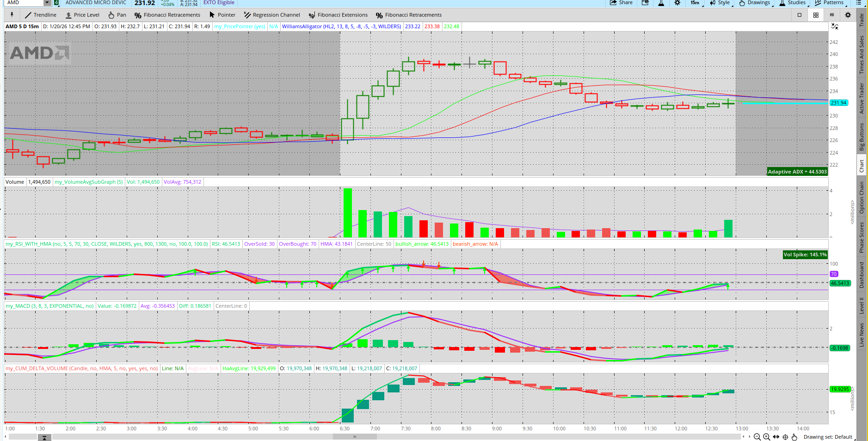Toggle the pin on drawing toolbar

12,15
